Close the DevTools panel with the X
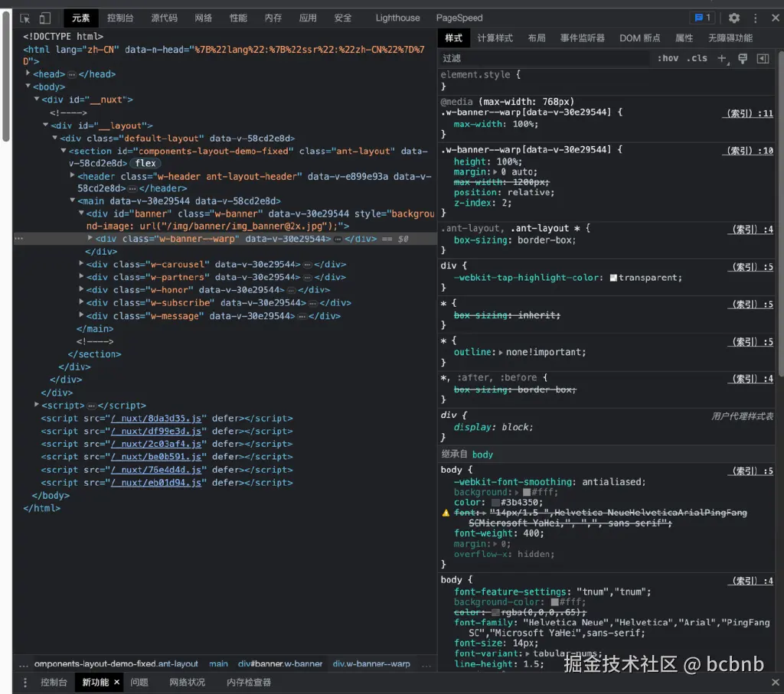Viewport: 784px width, 694px height. click(776, 18)
